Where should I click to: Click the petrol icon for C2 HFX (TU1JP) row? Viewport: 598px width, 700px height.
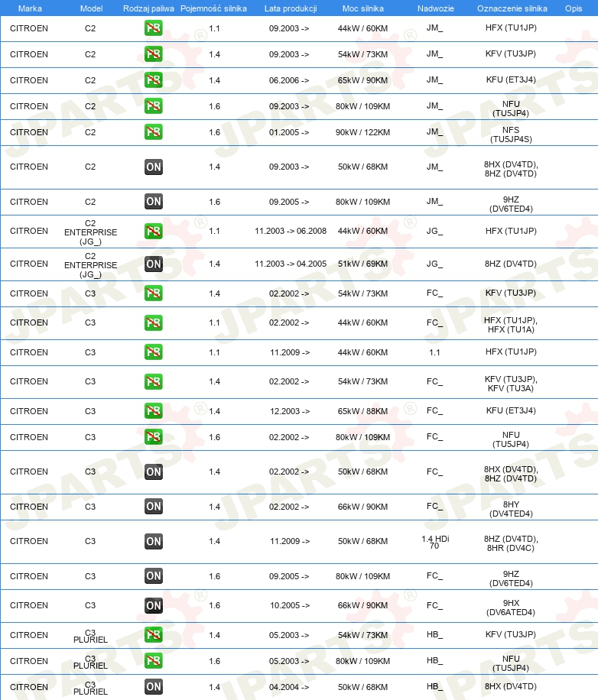pos(153,28)
